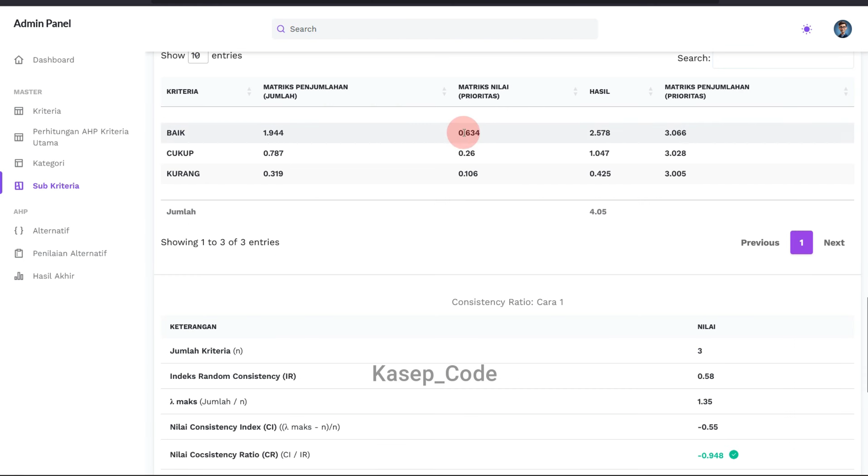Click the value 3.066 in BAIK row

click(675, 133)
